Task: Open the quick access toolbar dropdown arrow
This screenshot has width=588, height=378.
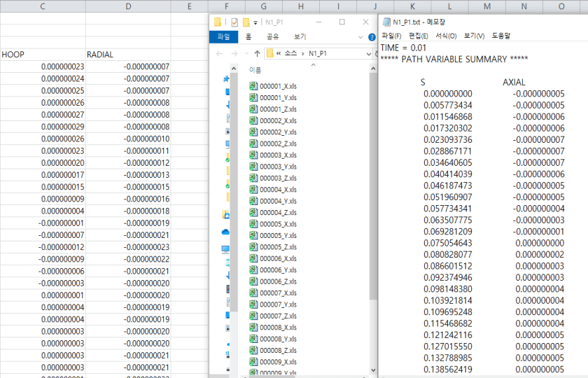Action: point(256,22)
